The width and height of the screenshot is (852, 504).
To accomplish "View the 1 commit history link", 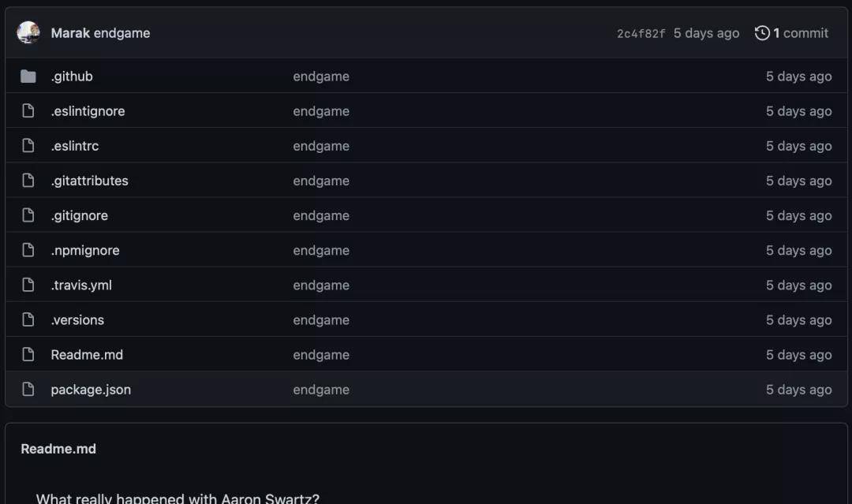I will 801,33.
